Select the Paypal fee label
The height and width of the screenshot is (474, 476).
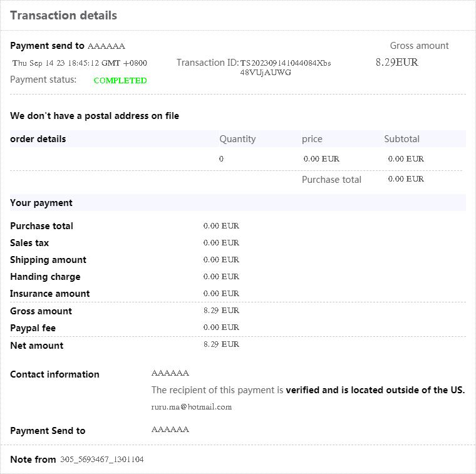tap(33, 328)
